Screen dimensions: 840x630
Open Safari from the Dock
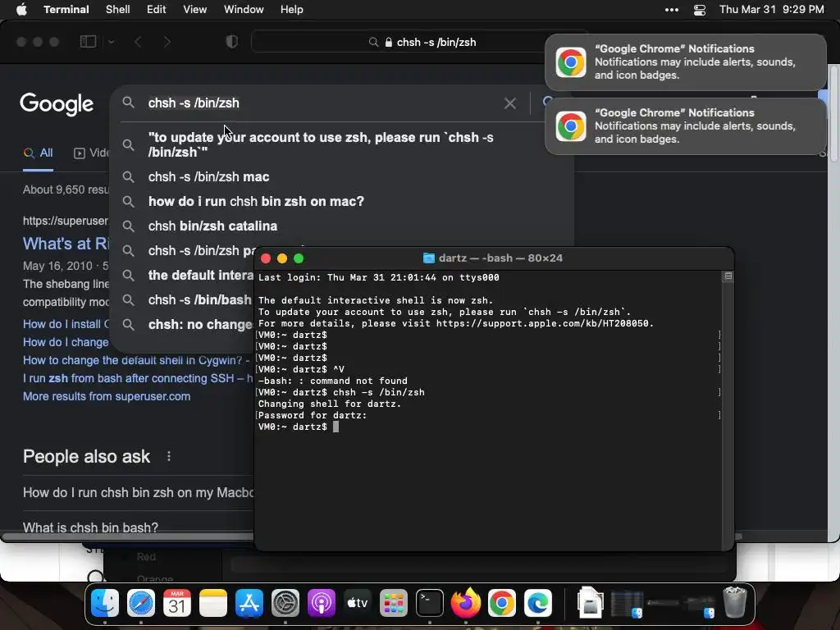tap(141, 603)
